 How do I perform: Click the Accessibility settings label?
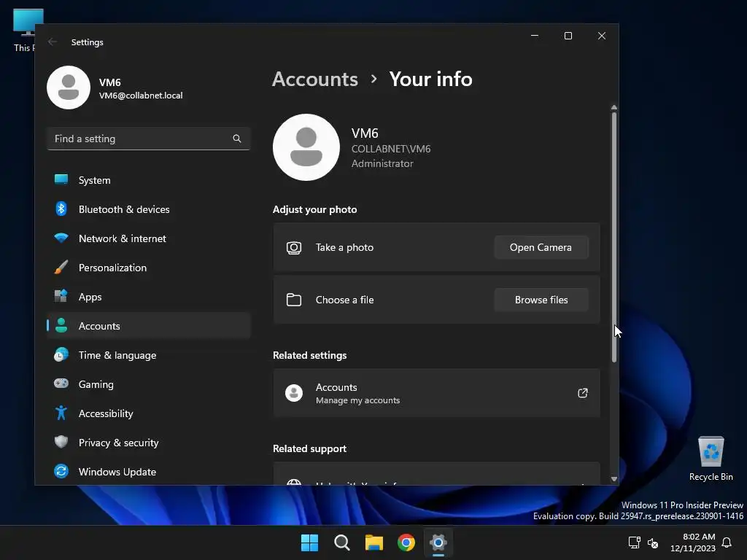coord(106,413)
